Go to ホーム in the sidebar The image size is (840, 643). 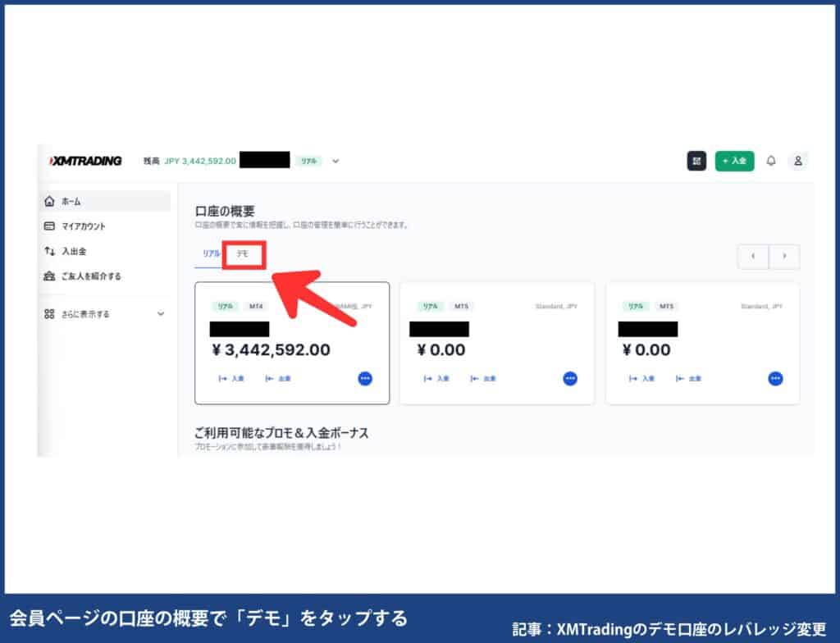pyautogui.click(x=107, y=201)
